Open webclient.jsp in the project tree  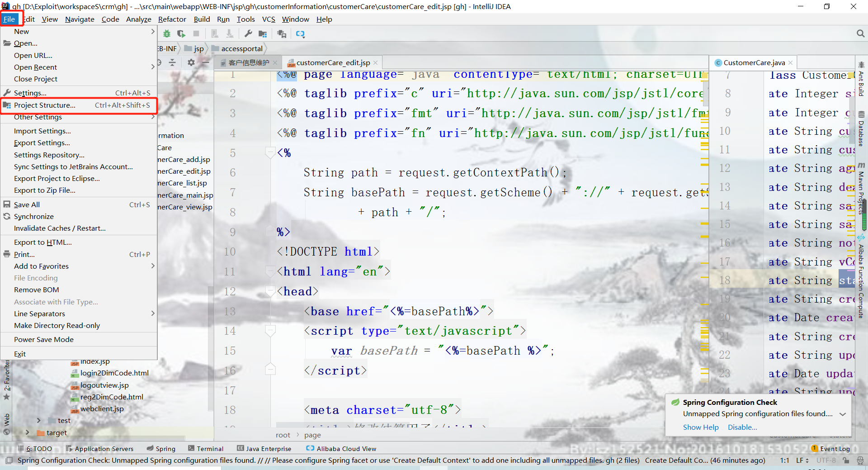(102, 409)
